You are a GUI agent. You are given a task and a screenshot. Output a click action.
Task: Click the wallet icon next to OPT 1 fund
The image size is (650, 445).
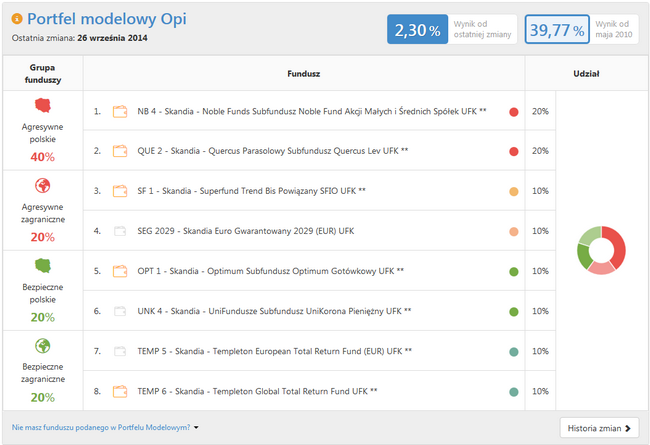click(120, 271)
